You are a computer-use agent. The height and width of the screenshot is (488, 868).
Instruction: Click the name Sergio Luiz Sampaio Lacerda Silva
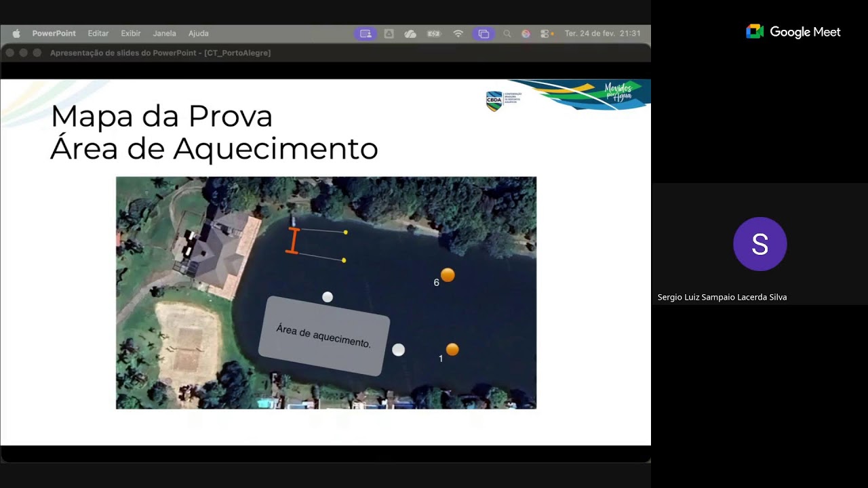coord(722,297)
